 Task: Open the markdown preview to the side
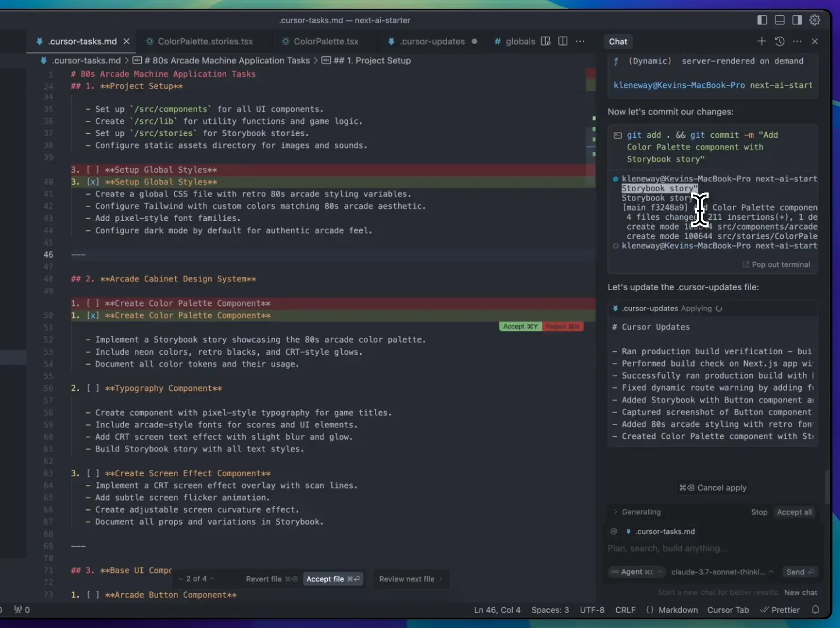point(545,41)
